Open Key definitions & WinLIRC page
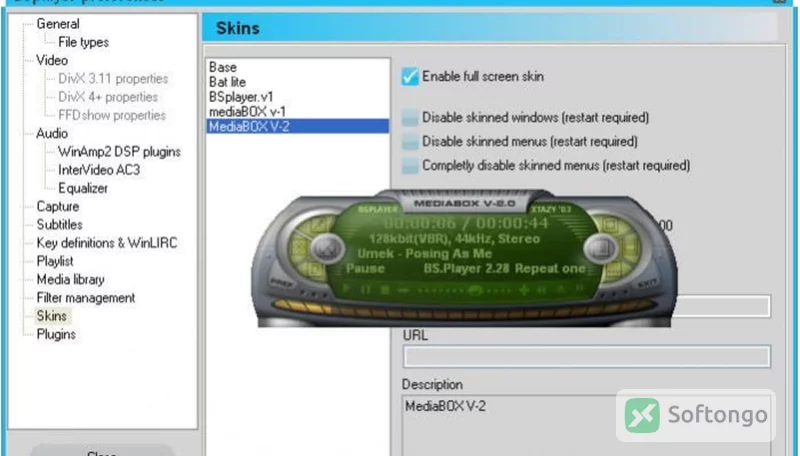Image resolution: width=800 pixels, height=456 pixels. pos(107,243)
